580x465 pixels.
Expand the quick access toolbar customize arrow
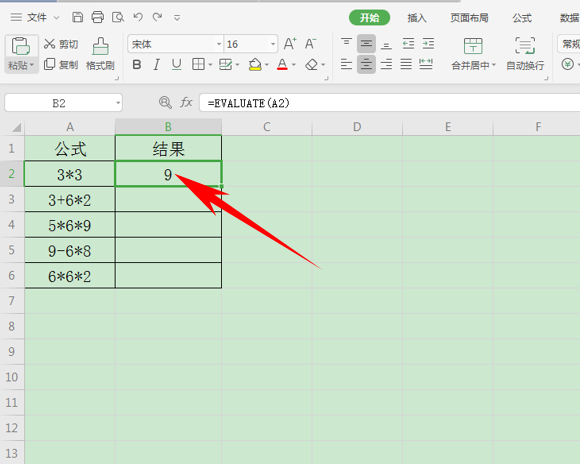click(177, 18)
